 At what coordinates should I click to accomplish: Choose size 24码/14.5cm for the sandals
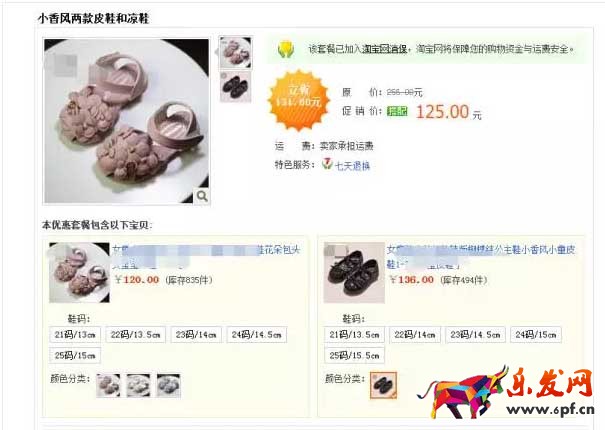[257, 335]
